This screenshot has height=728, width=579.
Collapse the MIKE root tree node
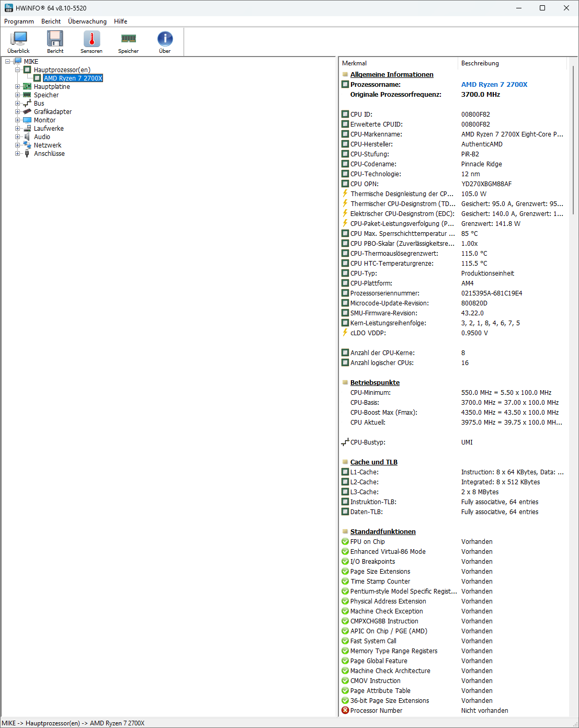coord(7,62)
